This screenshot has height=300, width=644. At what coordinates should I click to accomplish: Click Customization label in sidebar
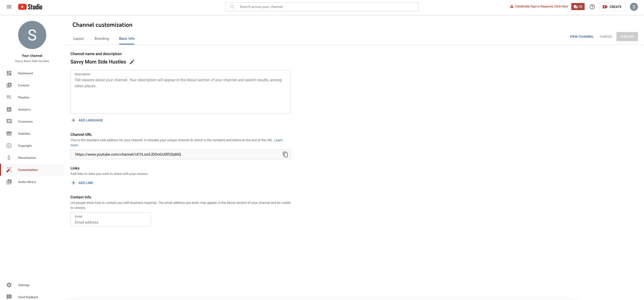28,170
